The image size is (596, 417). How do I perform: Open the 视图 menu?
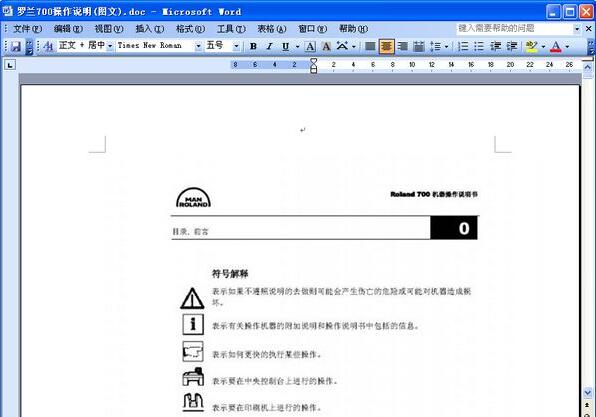tap(109, 29)
